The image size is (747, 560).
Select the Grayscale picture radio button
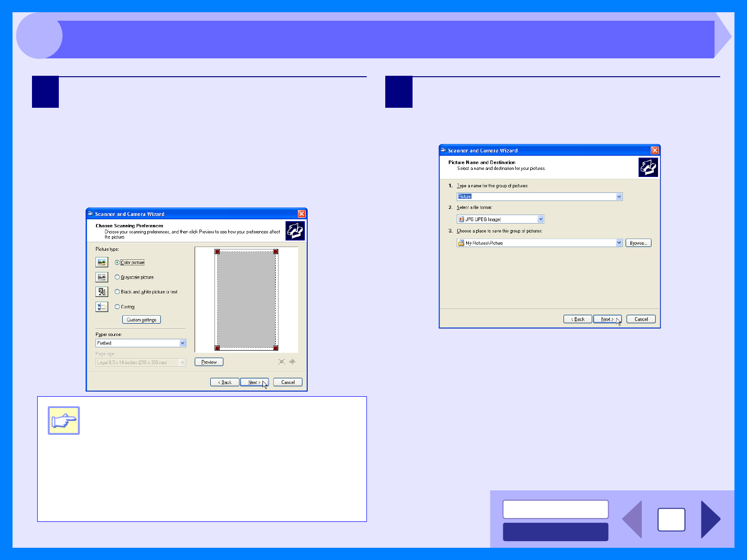(117, 277)
